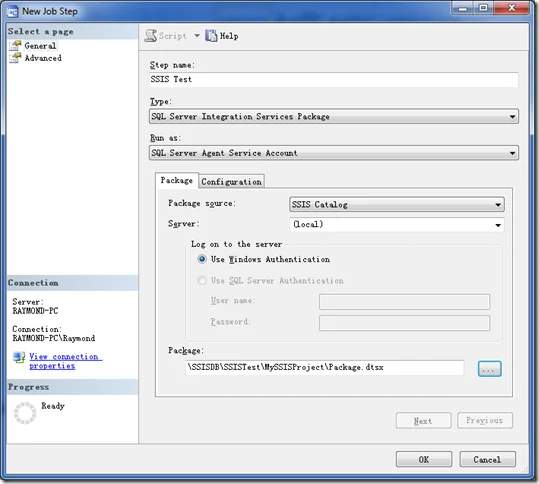The image size is (539, 484).
Task: Click the OK button
Action: [x=424, y=459]
